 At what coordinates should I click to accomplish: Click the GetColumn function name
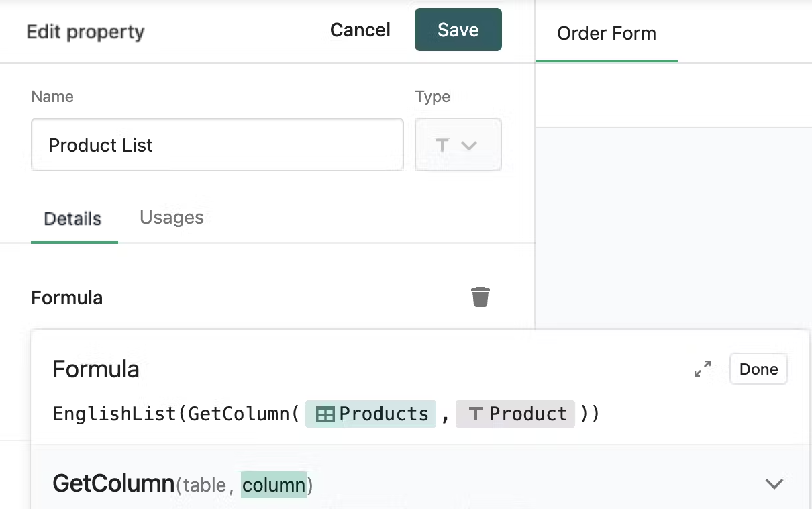(113, 483)
